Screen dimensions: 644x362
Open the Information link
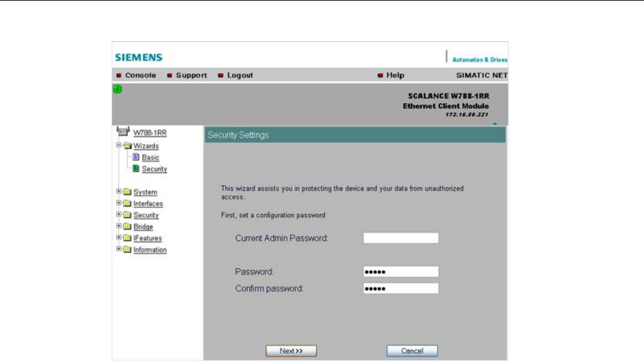150,249
